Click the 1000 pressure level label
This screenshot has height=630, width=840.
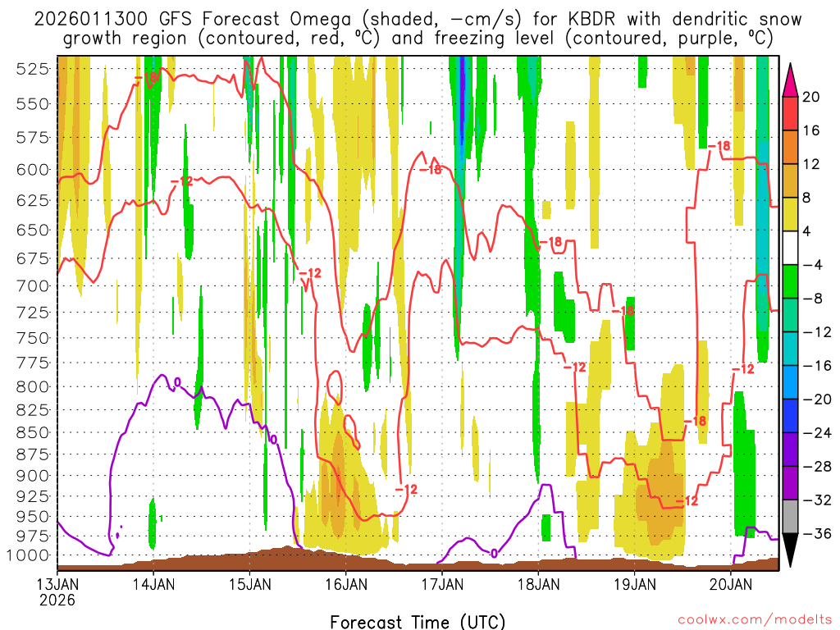(28, 555)
